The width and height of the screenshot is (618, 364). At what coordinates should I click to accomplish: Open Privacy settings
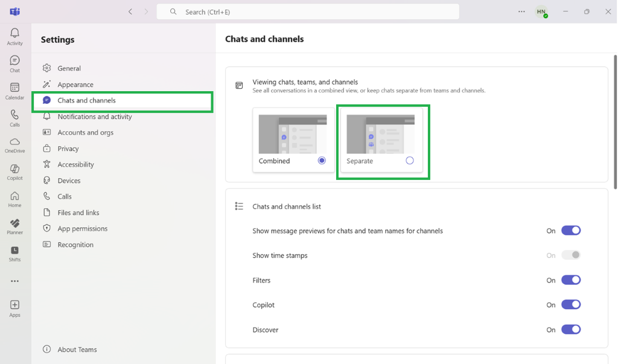tap(123, 148)
